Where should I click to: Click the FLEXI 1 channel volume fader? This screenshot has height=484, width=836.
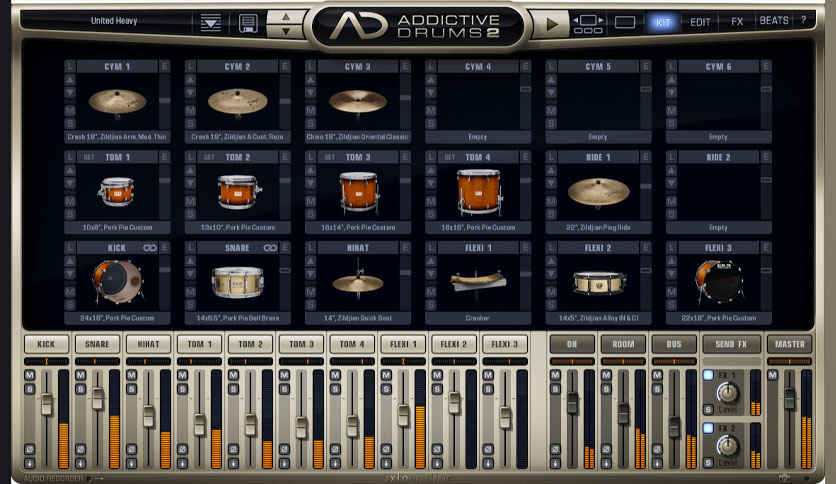tap(404, 415)
